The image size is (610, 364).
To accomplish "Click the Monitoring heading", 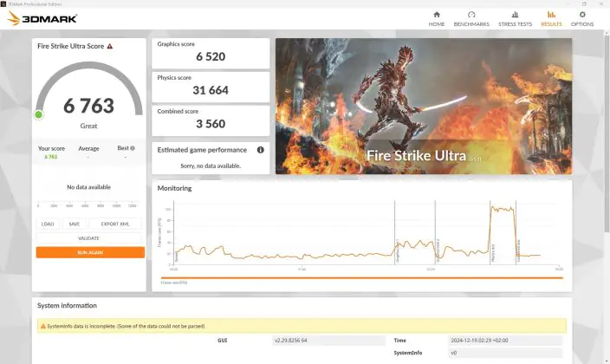I will point(174,188).
